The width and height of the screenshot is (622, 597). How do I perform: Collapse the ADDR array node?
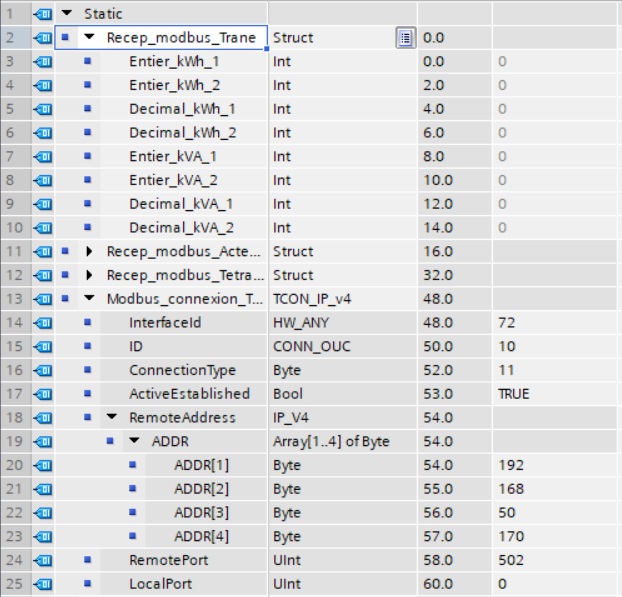(x=134, y=441)
